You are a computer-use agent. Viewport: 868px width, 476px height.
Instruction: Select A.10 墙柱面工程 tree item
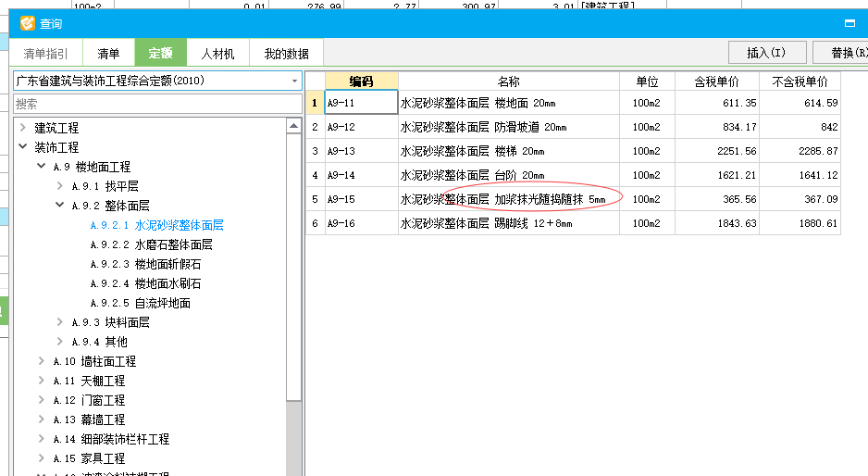click(x=94, y=361)
